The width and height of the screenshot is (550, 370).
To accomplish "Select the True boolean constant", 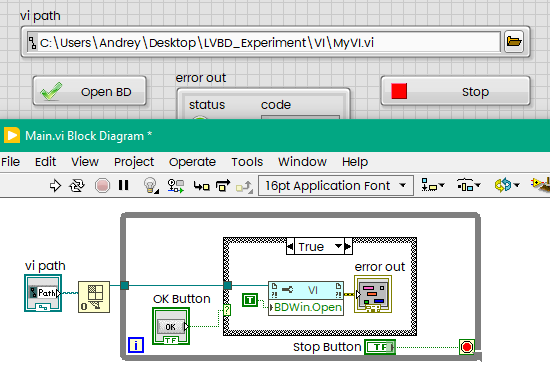I will [250, 300].
